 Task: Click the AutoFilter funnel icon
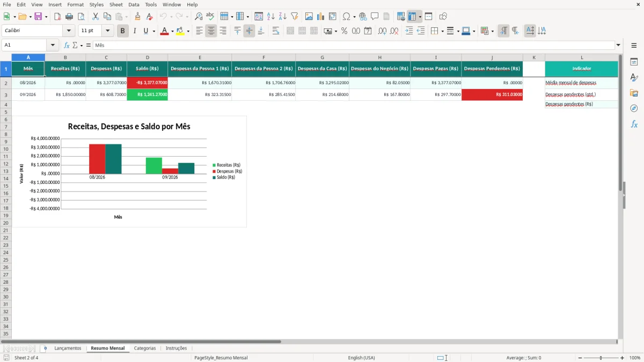[294, 17]
